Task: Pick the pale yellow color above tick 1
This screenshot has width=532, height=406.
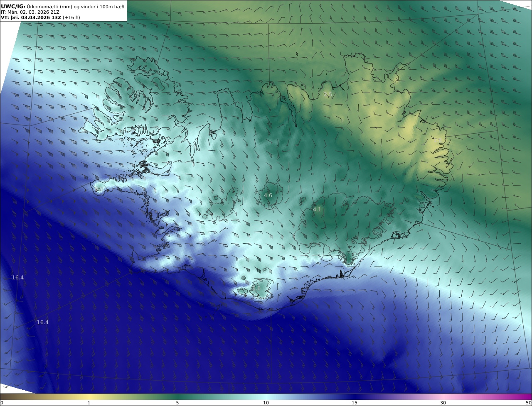Action: coord(89,396)
